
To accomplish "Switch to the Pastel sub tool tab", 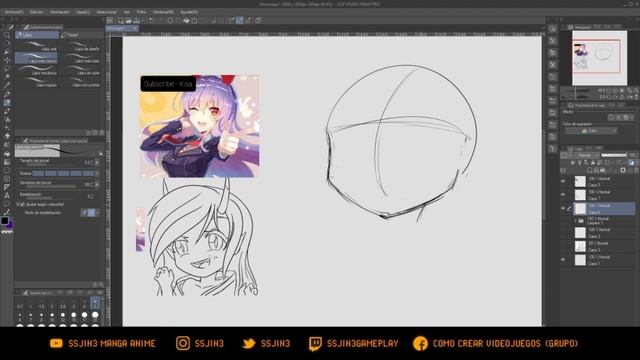I will 82,35.
